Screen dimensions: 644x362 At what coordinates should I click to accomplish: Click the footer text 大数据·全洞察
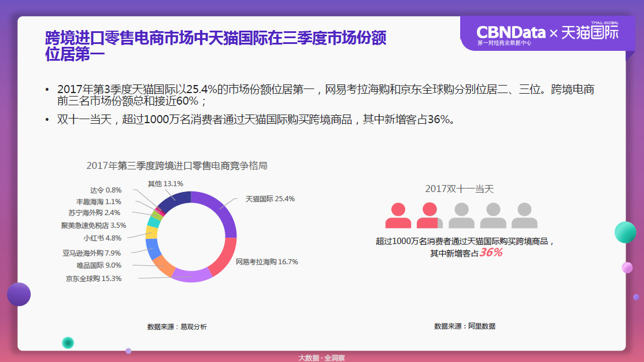click(321, 358)
